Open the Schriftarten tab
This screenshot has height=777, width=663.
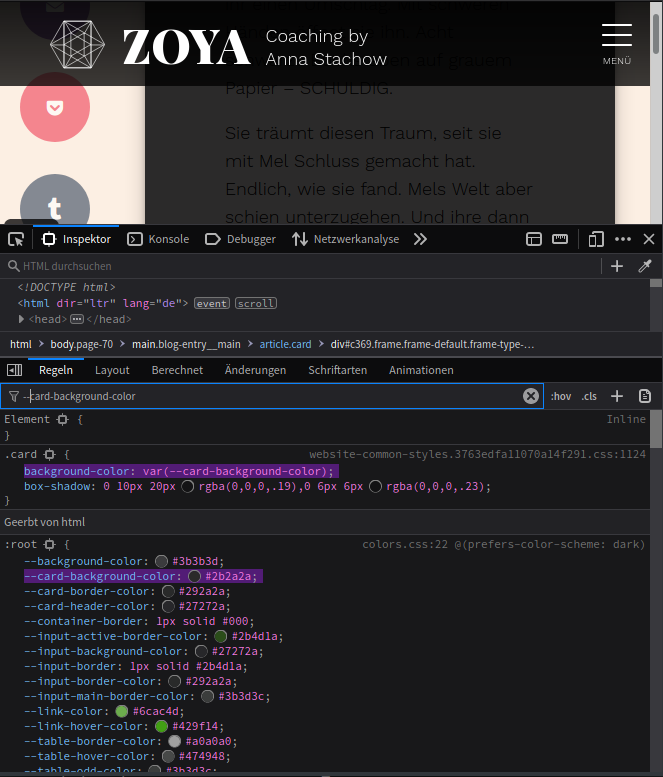[337, 370]
